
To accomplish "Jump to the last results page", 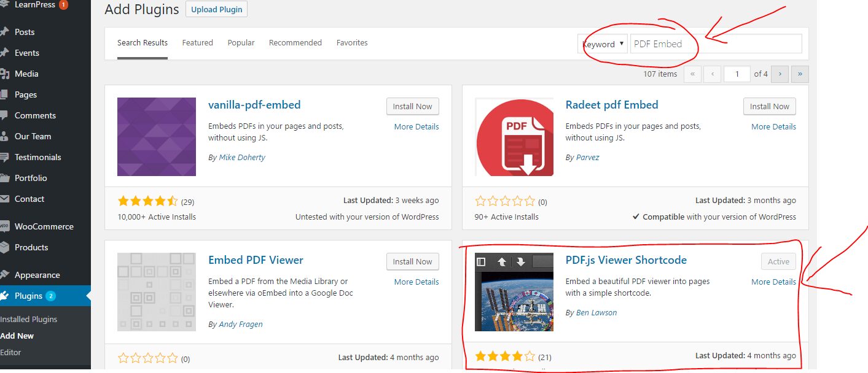I will (800, 74).
